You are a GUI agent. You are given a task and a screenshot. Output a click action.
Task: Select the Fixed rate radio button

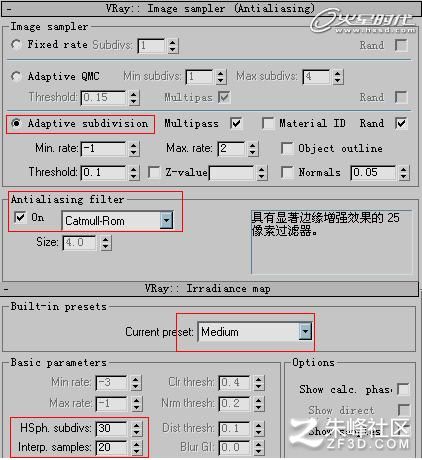[x=16, y=44]
